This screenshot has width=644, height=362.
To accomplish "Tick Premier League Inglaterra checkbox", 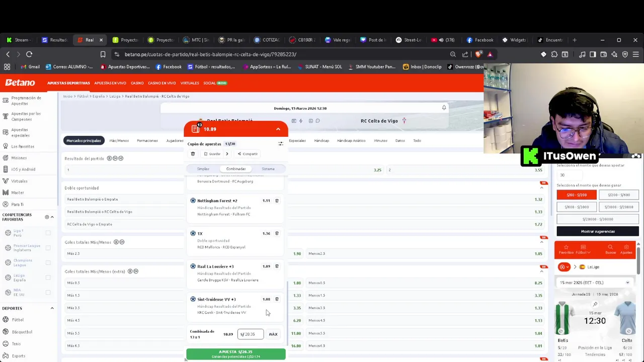I will point(48,247).
